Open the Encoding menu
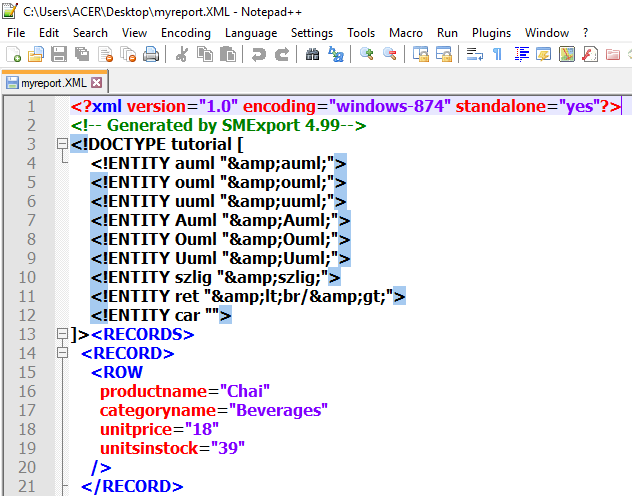Viewport: 632px width, 496px height. tap(185, 32)
